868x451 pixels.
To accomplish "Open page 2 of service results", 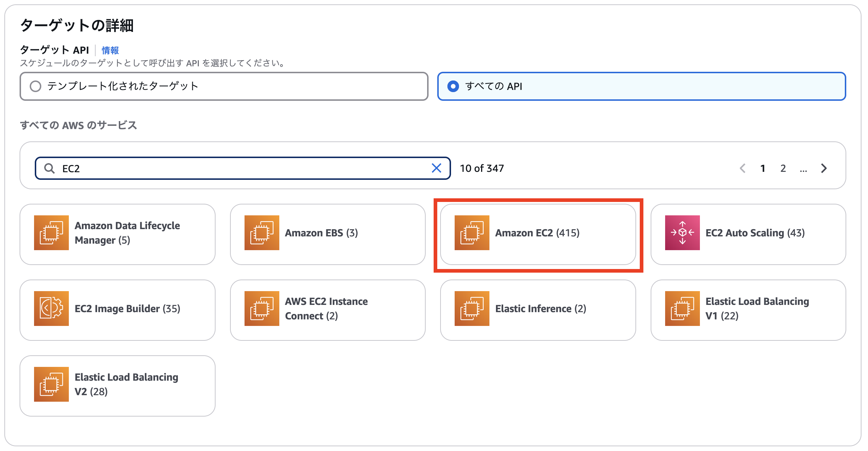I will click(783, 168).
